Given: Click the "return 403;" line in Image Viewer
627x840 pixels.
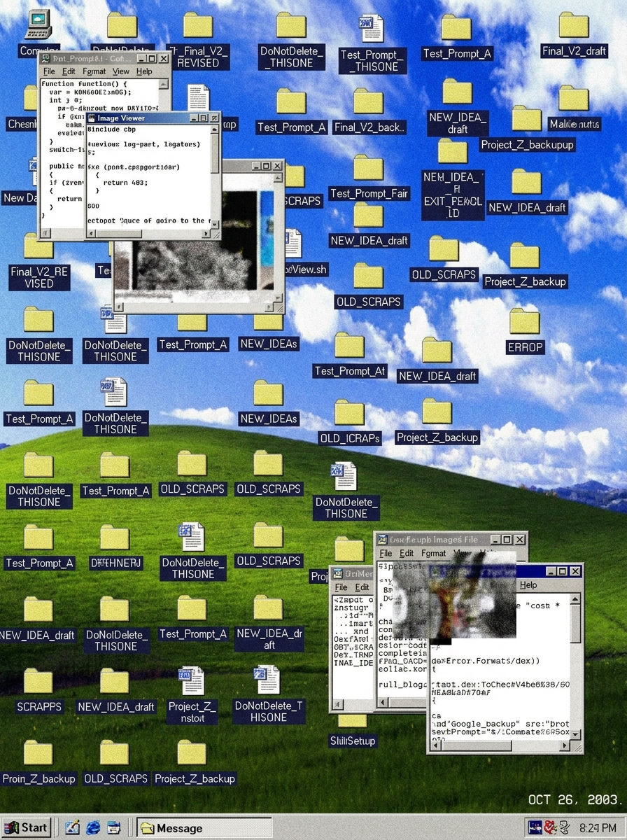Looking at the screenshot, I should pyautogui.click(x=126, y=181).
